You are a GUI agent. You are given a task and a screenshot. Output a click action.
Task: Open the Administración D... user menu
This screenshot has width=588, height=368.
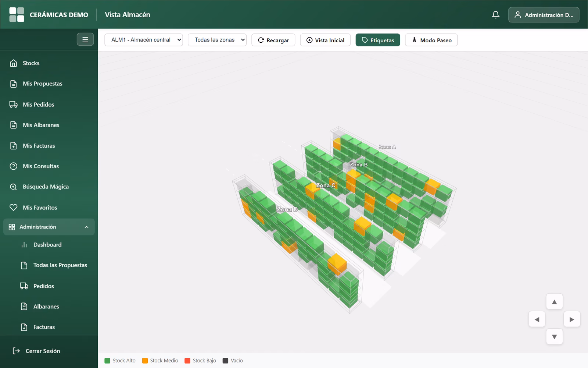click(544, 15)
